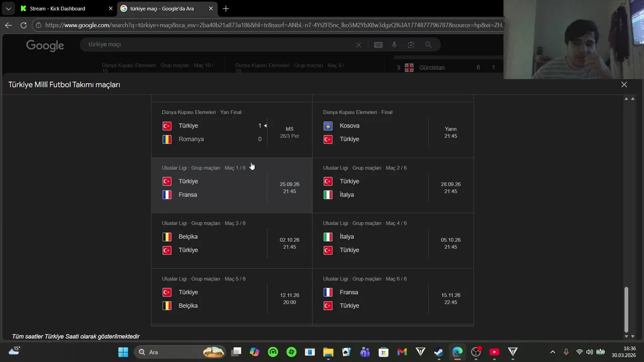This screenshot has height=362, width=644.
Task: Focus the browser address bar URL
Action: (274, 25)
